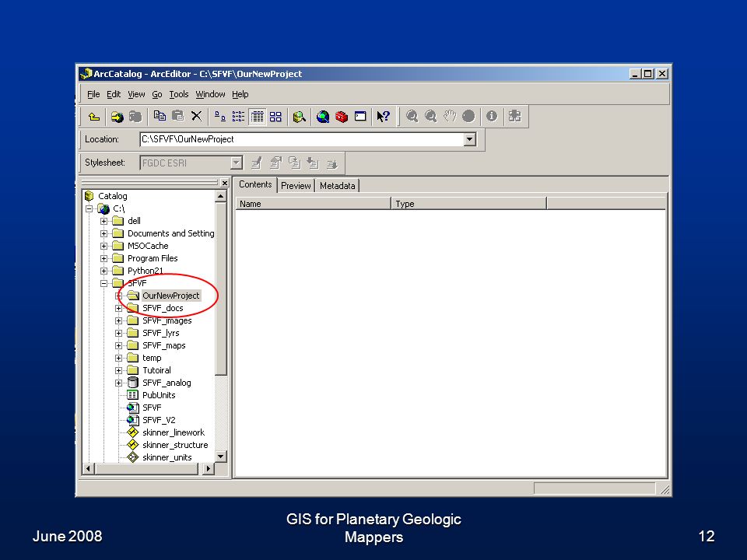This screenshot has width=747, height=560.
Task: Collapse the SFVF folder node
Action: click(x=103, y=283)
